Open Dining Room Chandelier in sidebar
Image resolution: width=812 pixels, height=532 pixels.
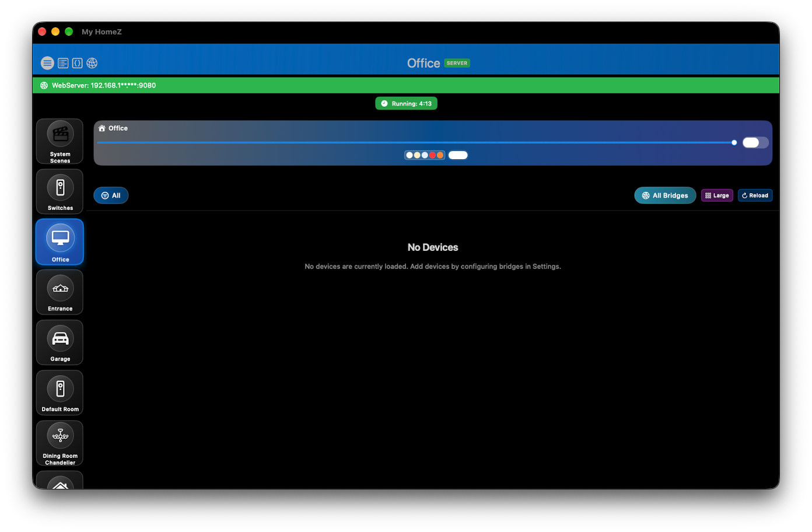point(60,443)
